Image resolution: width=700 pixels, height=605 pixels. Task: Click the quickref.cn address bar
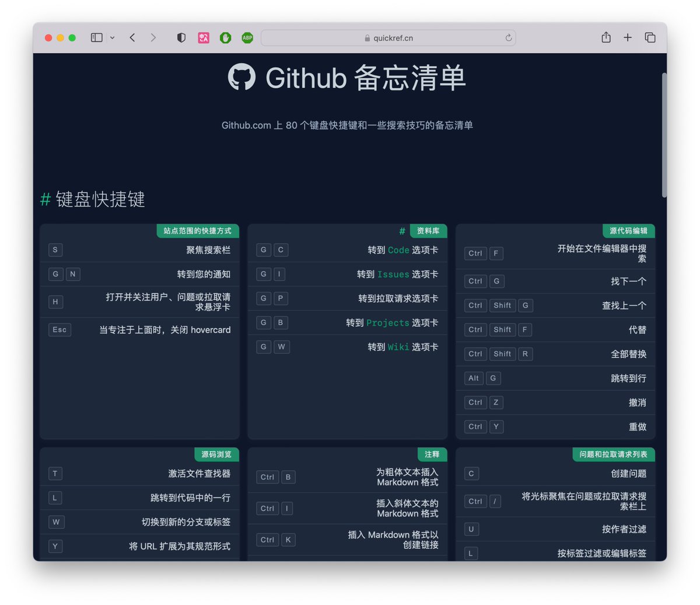(388, 38)
